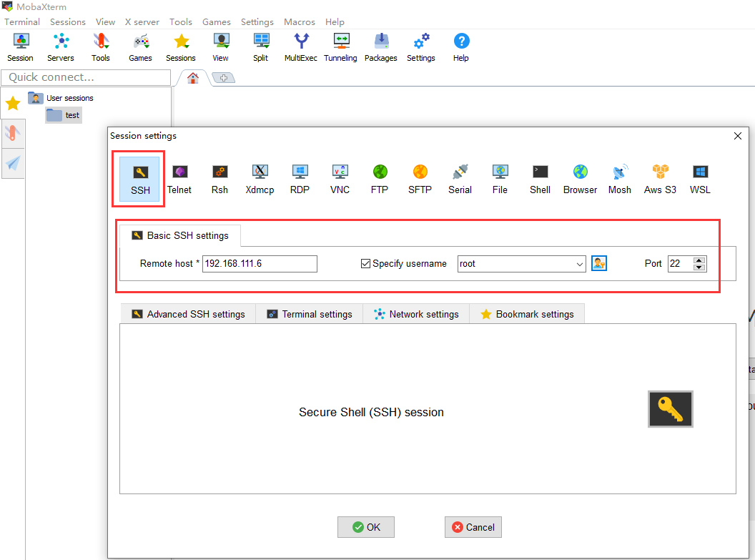Open the Servers toolbar icon

(x=61, y=48)
